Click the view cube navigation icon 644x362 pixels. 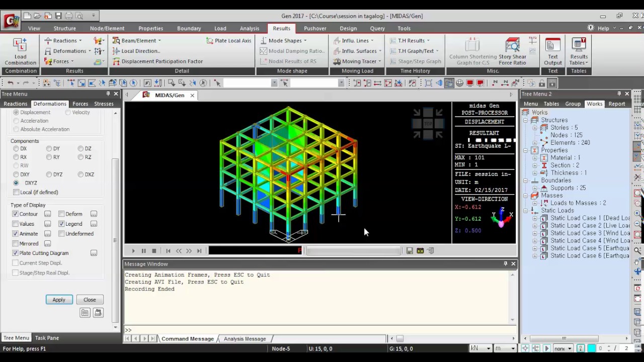click(x=428, y=124)
